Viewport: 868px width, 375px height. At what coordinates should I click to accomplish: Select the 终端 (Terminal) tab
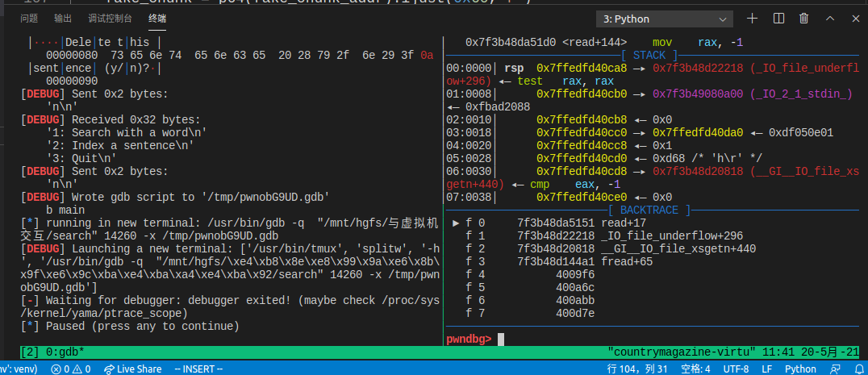click(x=157, y=18)
